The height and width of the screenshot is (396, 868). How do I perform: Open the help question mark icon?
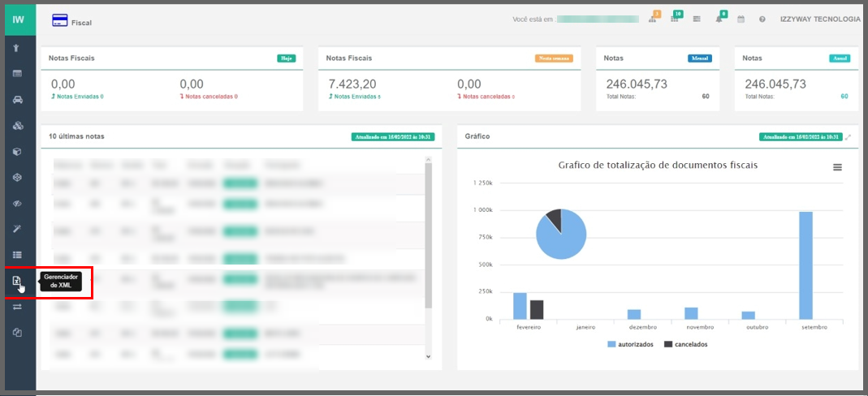762,19
